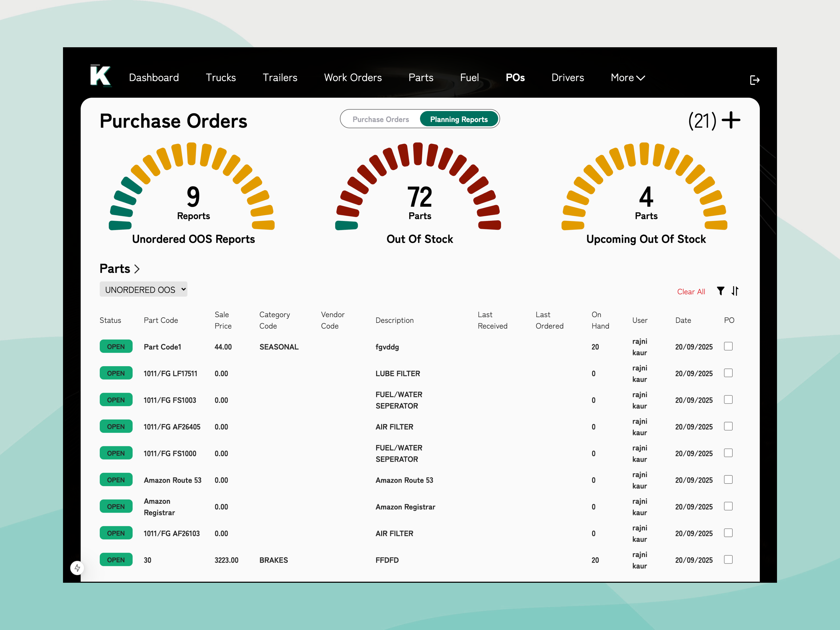Check the PO box for Part Code1
The width and height of the screenshot is (840, 630).
click(728, 346)
